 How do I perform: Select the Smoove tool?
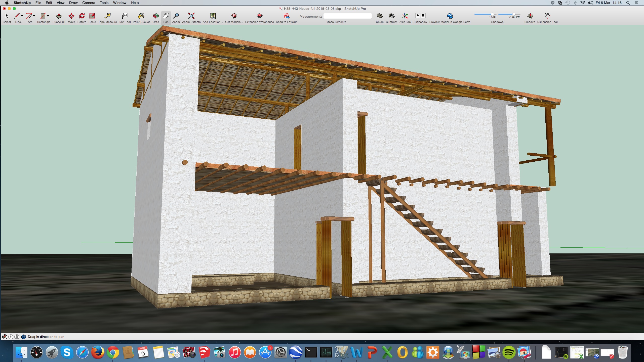tap(530, 16)
